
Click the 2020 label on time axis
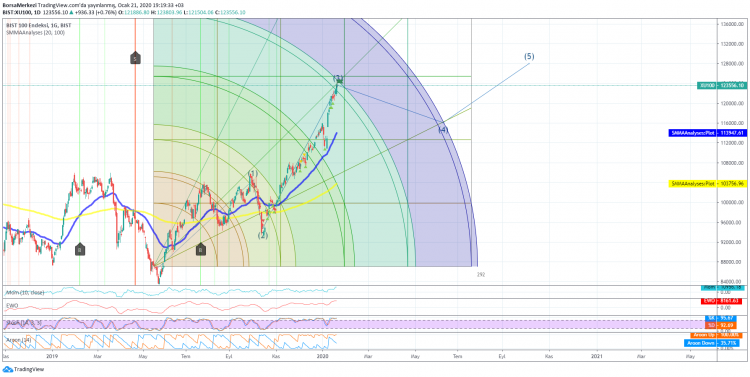coord(323,356)
